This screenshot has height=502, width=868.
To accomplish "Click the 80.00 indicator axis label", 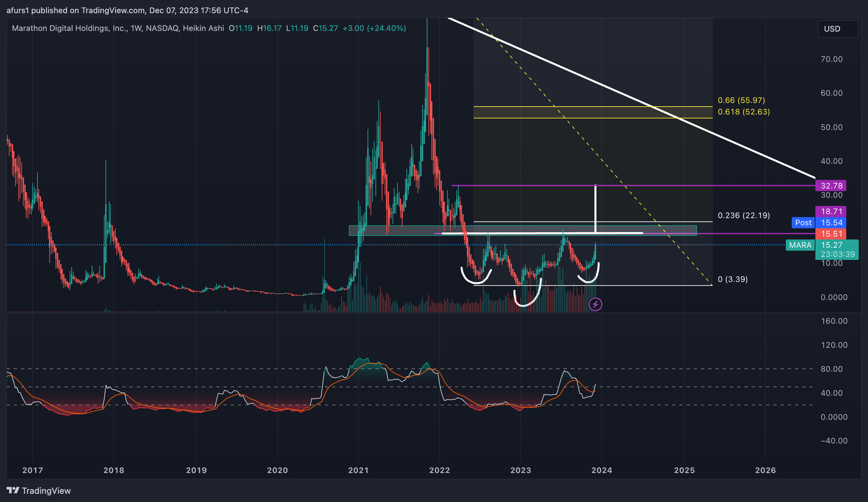I will pos(832,369).
